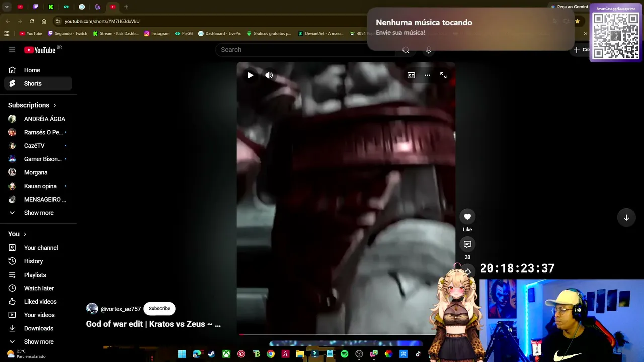Launch Steam from the taskbar

pos(212,354)
